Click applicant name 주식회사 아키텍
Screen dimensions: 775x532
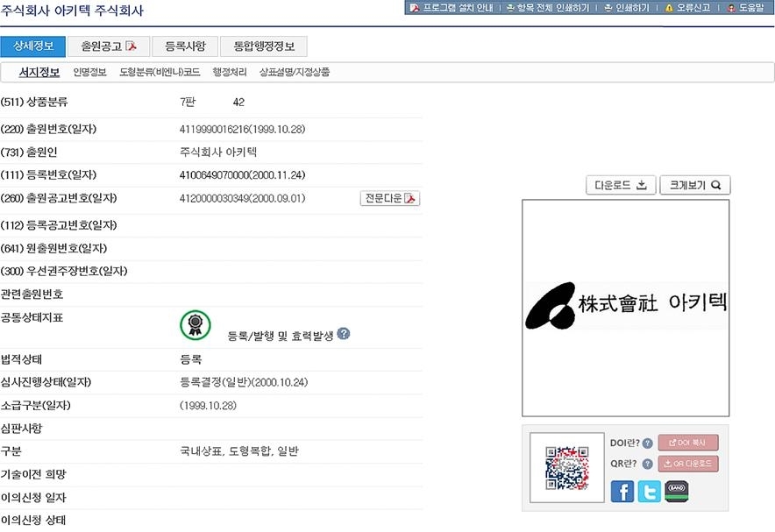pyautogui.click(x=218, y=153)
